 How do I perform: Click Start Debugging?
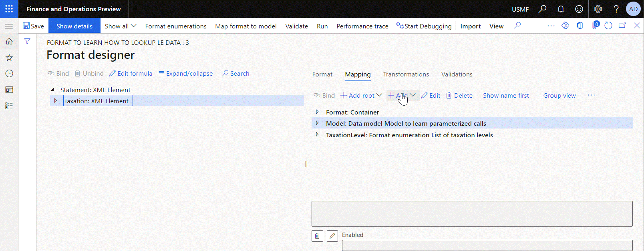(424, 26)
